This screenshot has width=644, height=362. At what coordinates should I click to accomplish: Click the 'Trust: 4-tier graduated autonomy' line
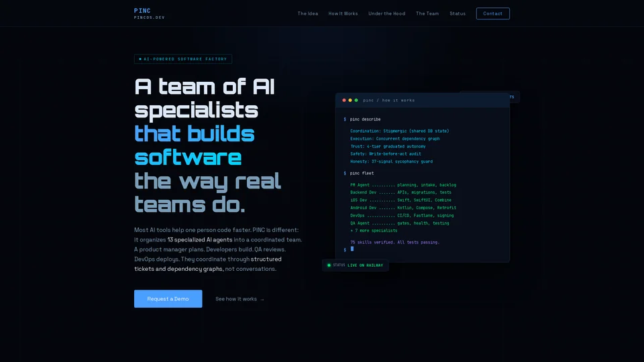click(388, 147)
